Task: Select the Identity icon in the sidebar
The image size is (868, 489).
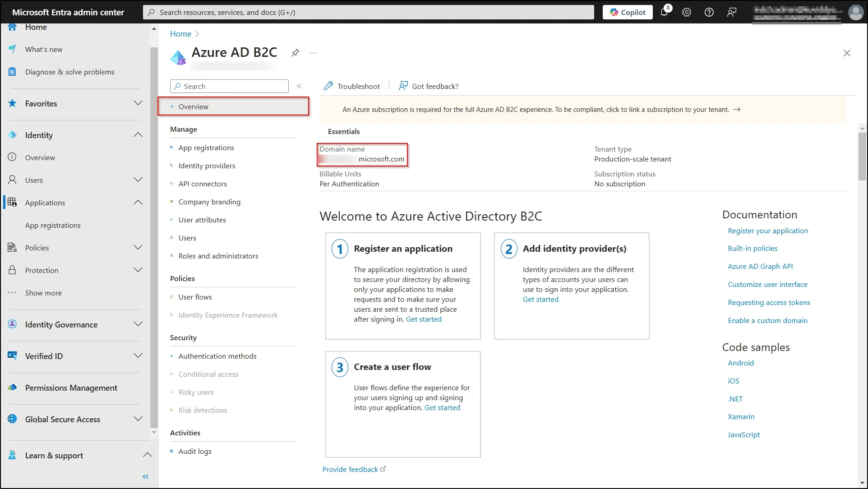Action: [x=12, y=134]
